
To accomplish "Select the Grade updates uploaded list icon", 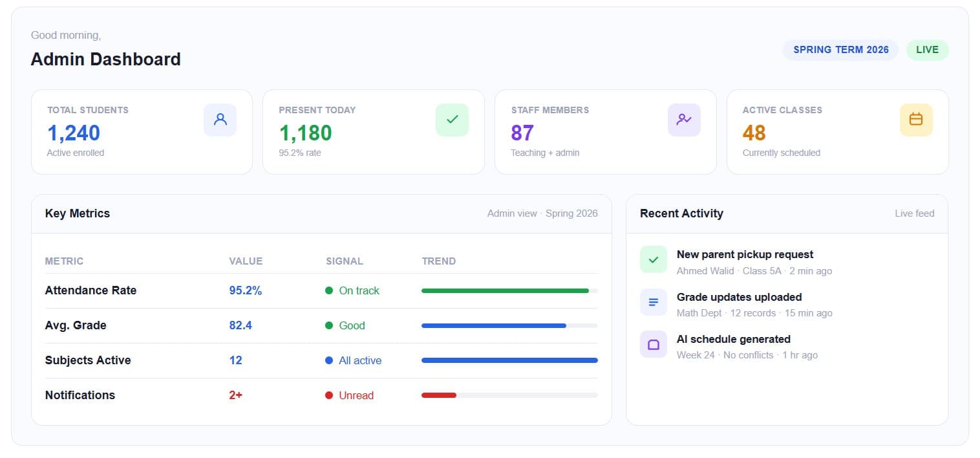I will tap(654, 302).
